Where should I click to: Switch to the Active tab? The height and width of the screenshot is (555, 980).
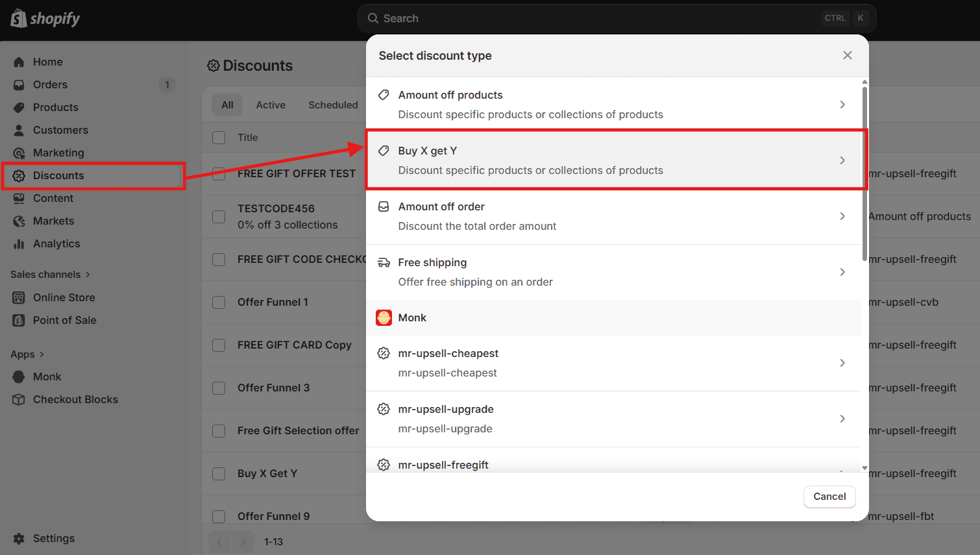(271, 105)
